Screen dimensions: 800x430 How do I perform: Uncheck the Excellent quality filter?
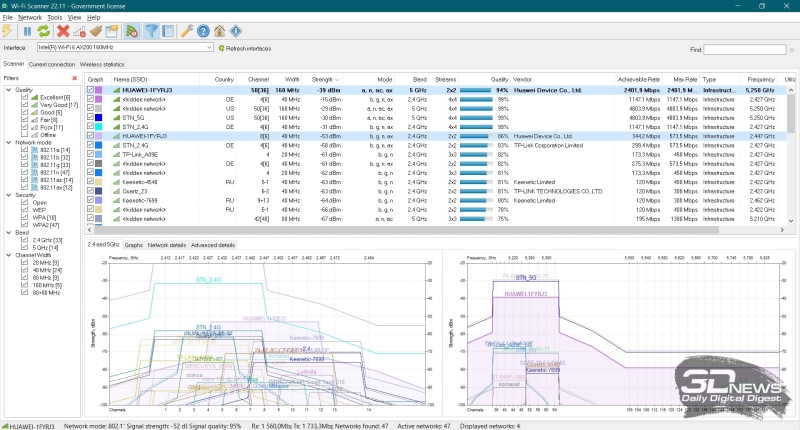pyautogui.click(x=23, y=98)
